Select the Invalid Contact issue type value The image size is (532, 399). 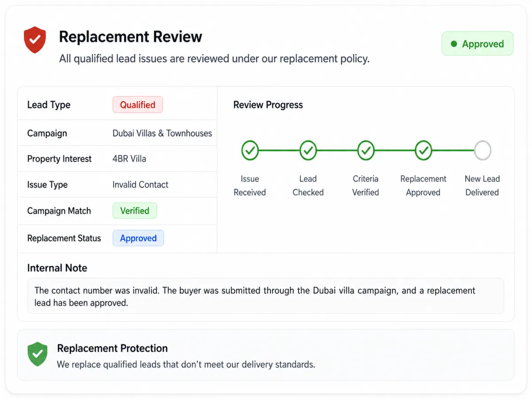pos(141,184)
